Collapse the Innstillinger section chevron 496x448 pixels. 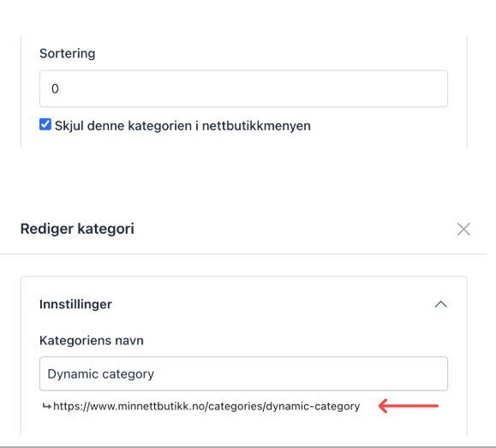click(440, 304)
